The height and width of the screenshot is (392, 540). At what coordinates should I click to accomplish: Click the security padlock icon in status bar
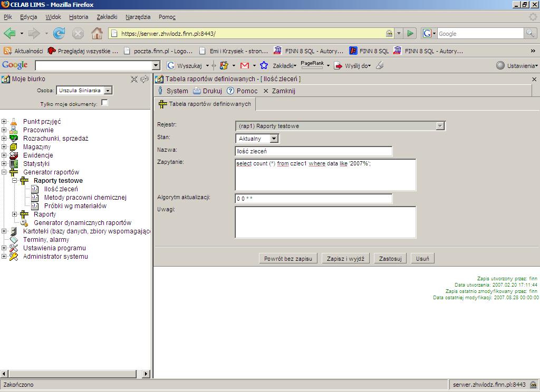coord(533,385)
